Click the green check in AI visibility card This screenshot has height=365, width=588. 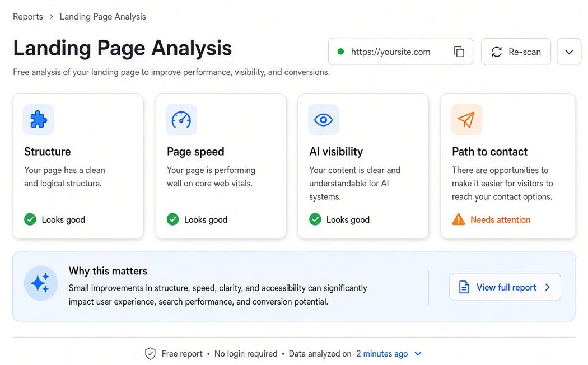315,219
